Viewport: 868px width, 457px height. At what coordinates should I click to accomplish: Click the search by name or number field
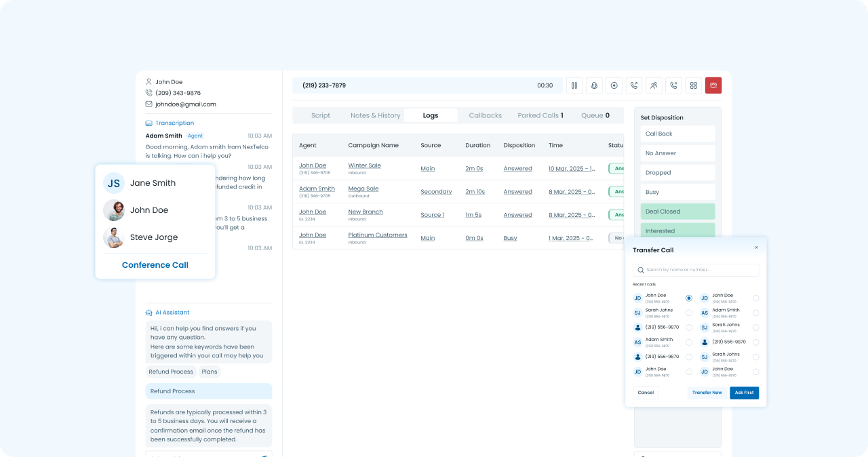coord(696,270)
